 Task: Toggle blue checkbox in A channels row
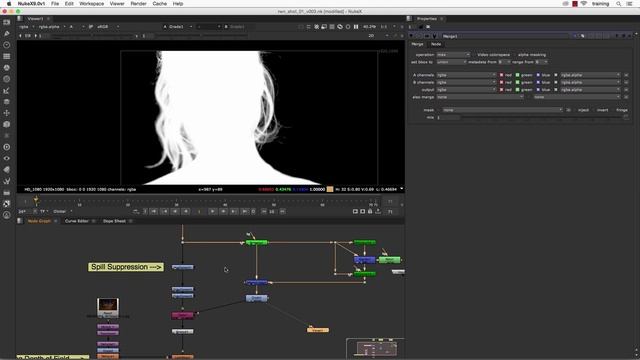point(538,75)
